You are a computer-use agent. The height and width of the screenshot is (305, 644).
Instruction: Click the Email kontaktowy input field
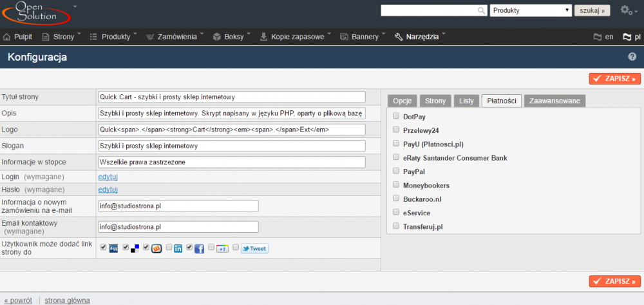point(178,227)
